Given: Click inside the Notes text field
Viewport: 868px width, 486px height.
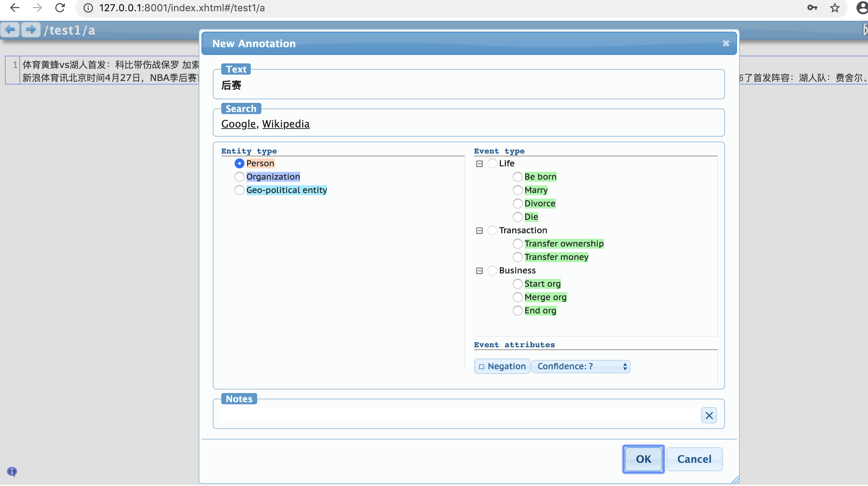Looking at the screenshot, I should 458,416.
